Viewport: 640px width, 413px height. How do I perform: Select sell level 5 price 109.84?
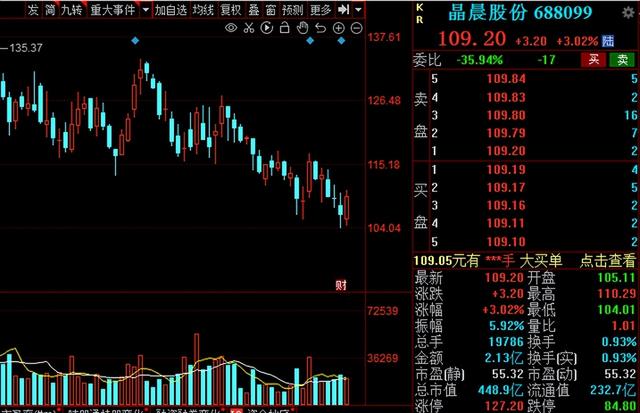point(506,79)
